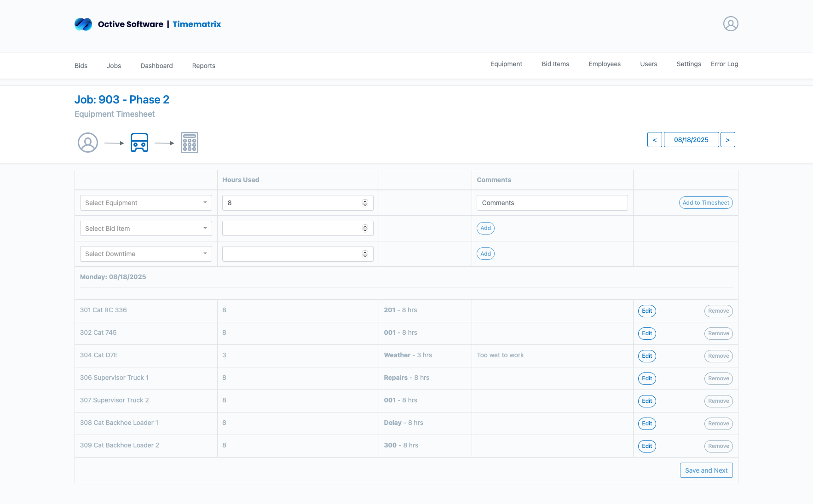
Task: Advance to next day with right arrow
Action: pos(727,140)
